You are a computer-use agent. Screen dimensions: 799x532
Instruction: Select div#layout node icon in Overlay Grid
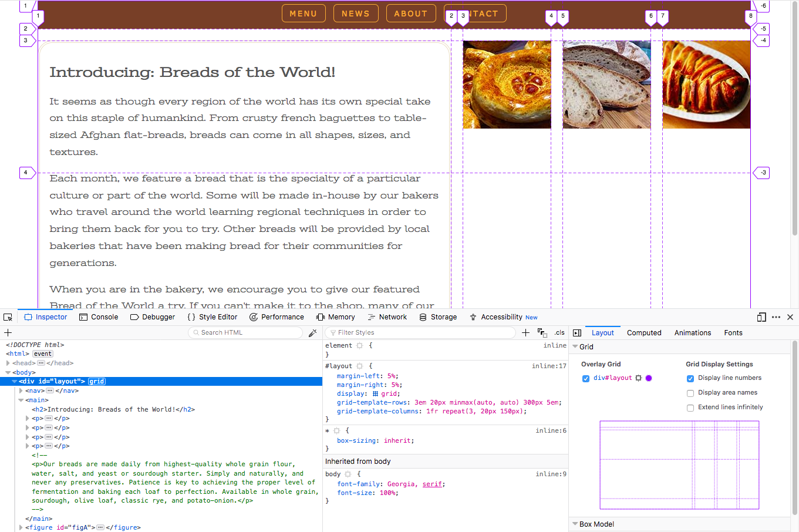(639, 378)
